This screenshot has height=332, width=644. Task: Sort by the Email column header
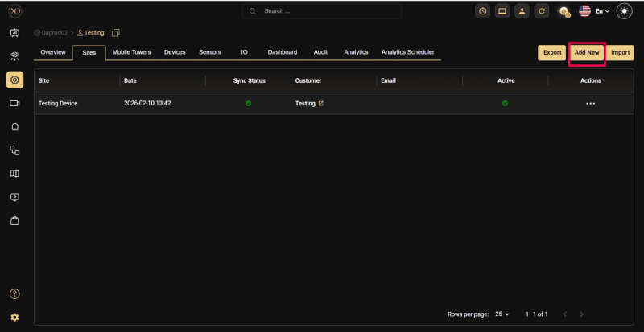pyautogui.click(x=388, y=80)
